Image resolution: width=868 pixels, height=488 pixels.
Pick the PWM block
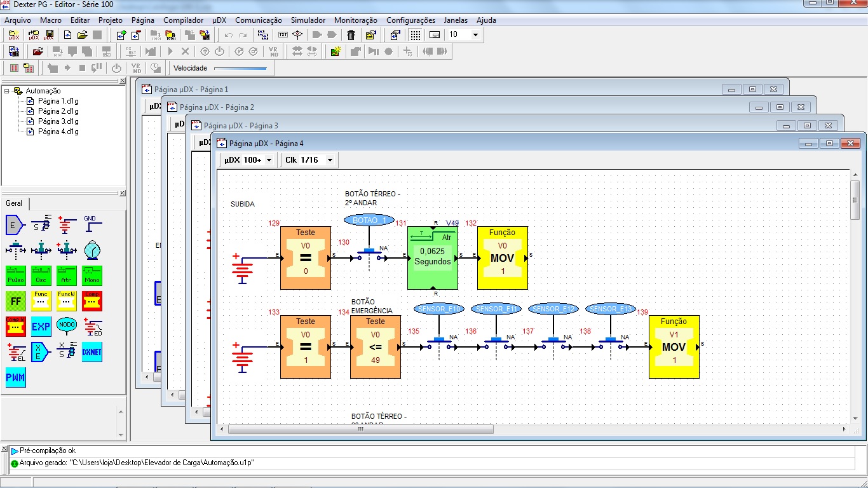point(15,377)
